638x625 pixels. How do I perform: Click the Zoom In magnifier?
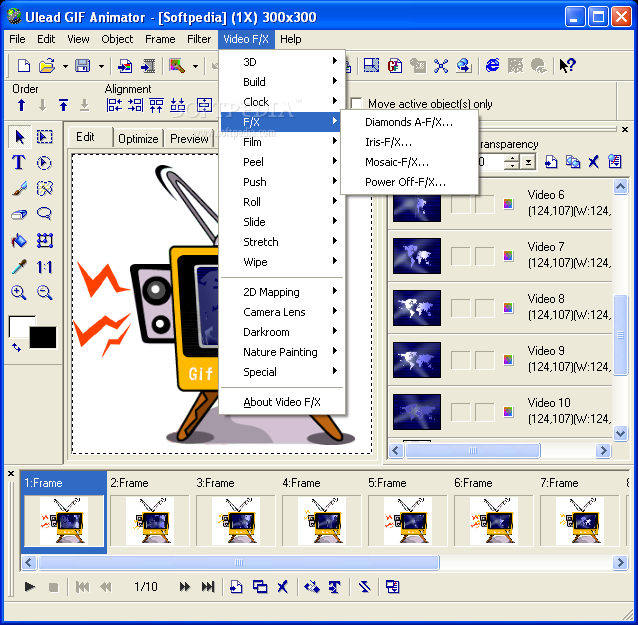tap(19, 293)
